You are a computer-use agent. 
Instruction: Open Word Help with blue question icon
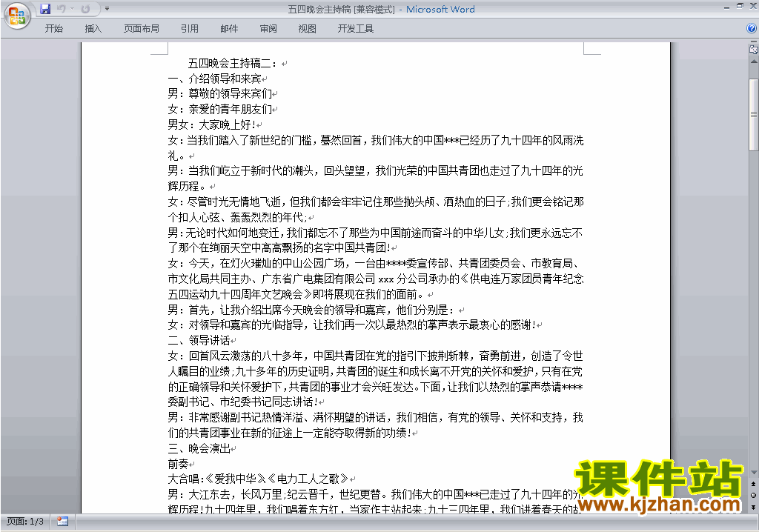click(x=752, y=29)
